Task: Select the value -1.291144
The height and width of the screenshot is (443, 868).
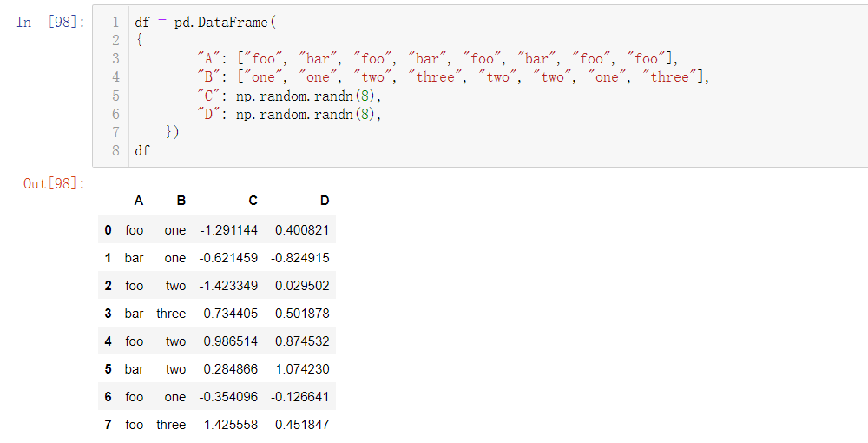Action: 228,230
